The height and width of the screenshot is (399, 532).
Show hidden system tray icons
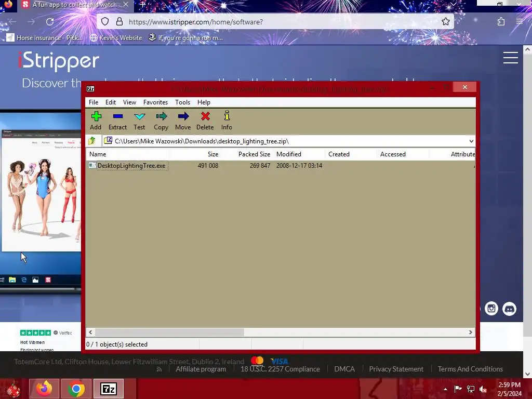(x=445, y=389)
